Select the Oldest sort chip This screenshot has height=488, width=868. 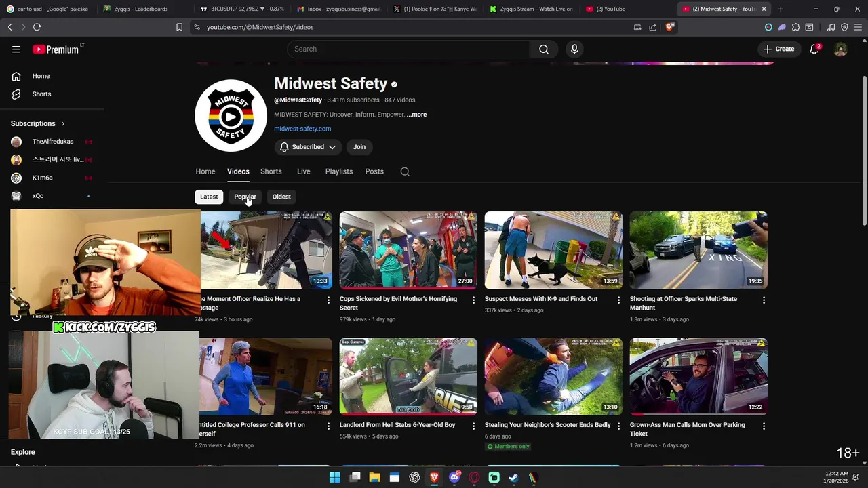point(281,197)
